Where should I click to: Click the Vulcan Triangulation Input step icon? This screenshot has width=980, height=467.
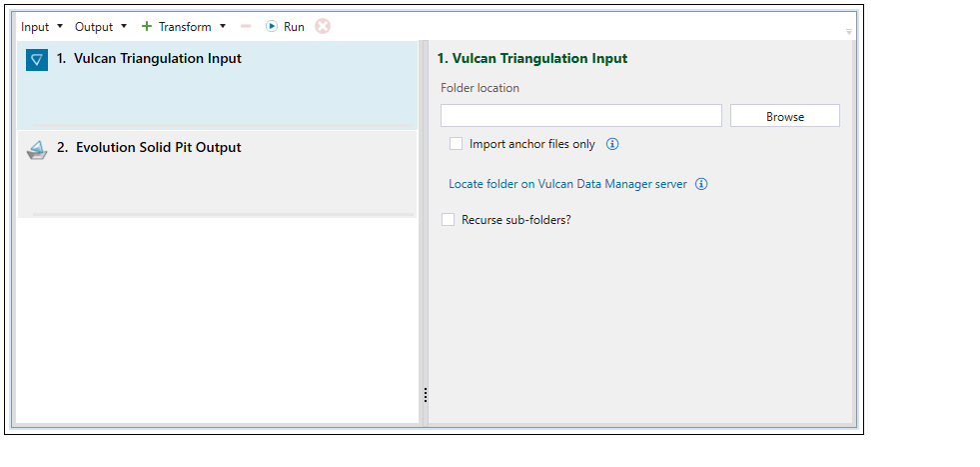tap(37, 60)
